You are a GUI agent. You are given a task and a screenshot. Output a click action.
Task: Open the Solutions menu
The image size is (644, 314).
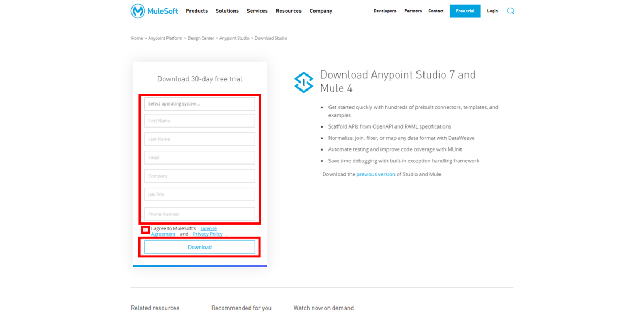coord(227,11)
